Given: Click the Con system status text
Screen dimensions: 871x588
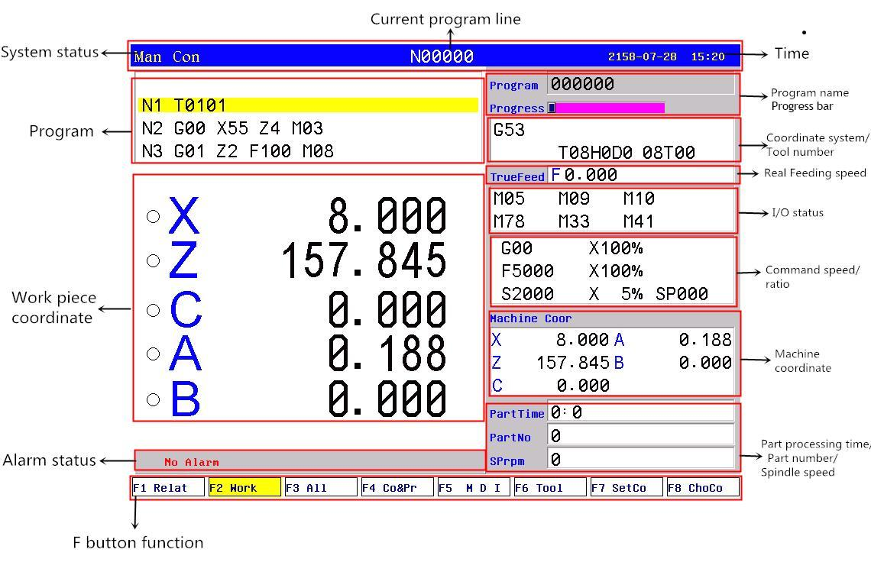Looking at the screenshot, I should 186,57.
